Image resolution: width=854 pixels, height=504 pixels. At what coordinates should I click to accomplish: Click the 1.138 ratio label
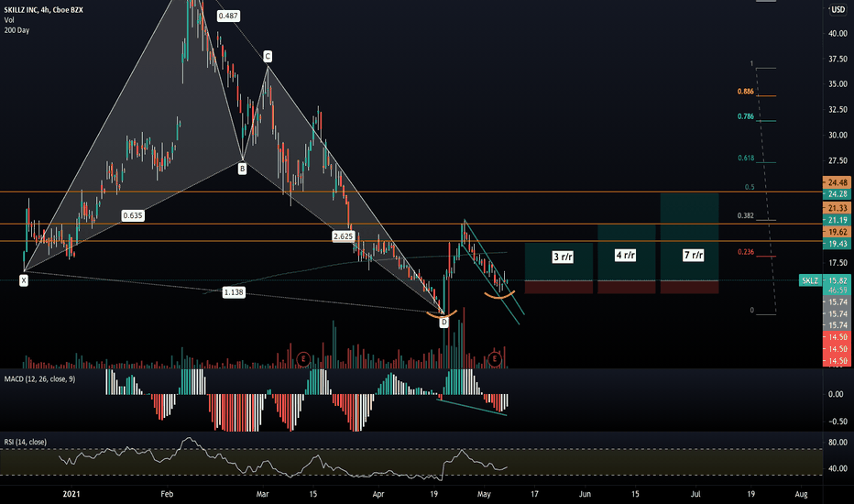click(234, 292)
